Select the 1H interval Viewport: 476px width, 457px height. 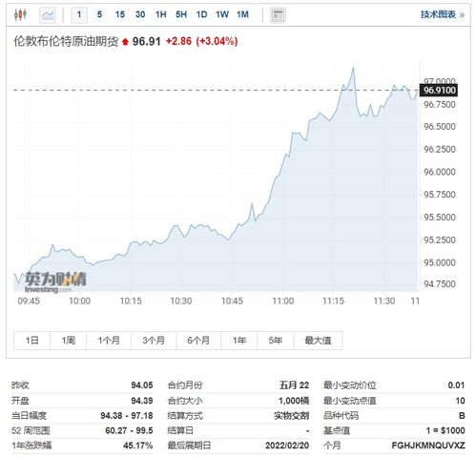tap(161, 14)
